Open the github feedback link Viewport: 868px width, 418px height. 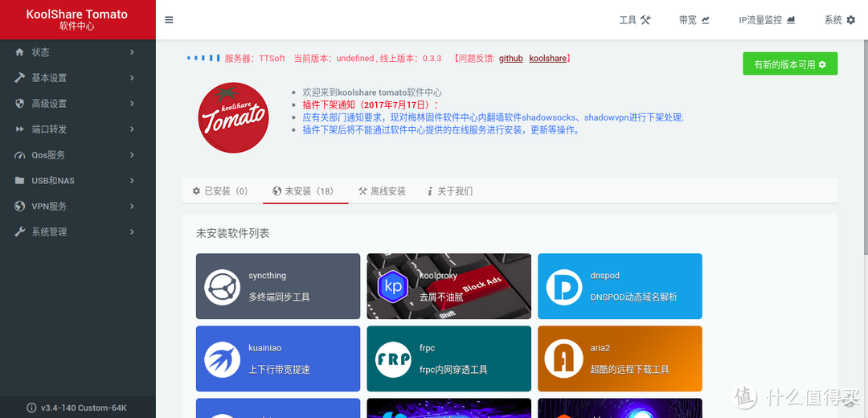(x=510, y=59)
